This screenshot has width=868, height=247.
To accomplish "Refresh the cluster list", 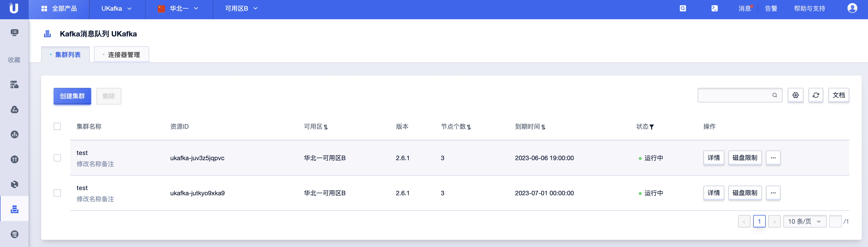I will click(x=816, y=95).
